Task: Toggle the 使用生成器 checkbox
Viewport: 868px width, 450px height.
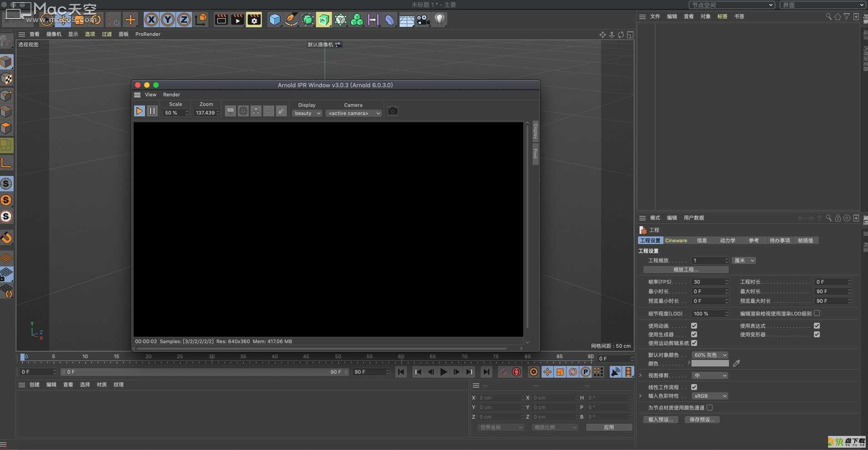Action: pos(694,335)
